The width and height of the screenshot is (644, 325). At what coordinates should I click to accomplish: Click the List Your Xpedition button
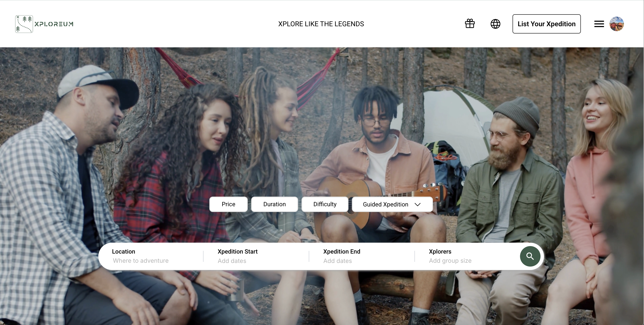coord(546,24)
